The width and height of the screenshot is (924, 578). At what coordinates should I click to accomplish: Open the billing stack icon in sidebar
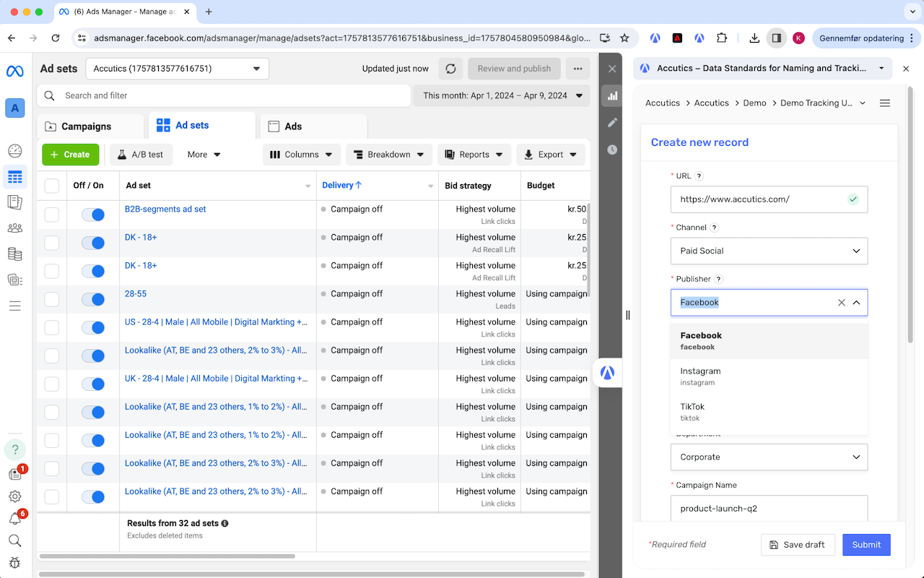point(15,254)
